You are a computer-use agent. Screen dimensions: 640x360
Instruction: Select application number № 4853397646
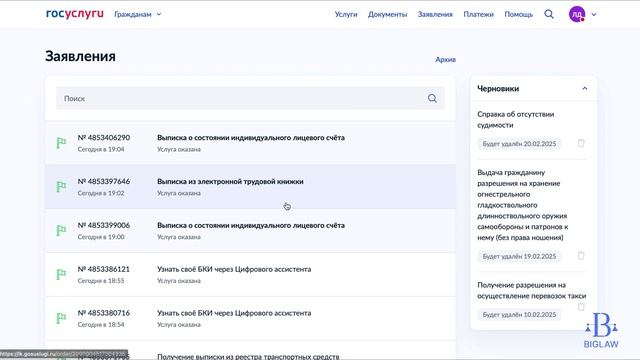(104, 182)
